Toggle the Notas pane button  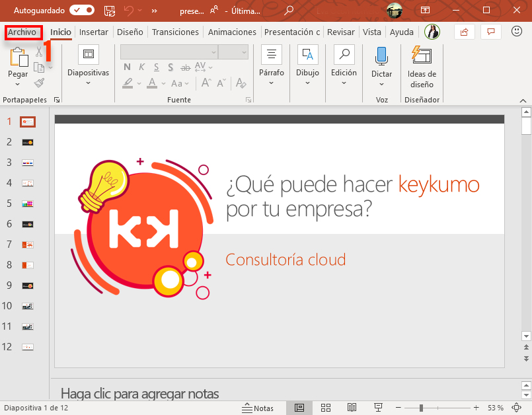pyautogui.click(x=258, y=408)
